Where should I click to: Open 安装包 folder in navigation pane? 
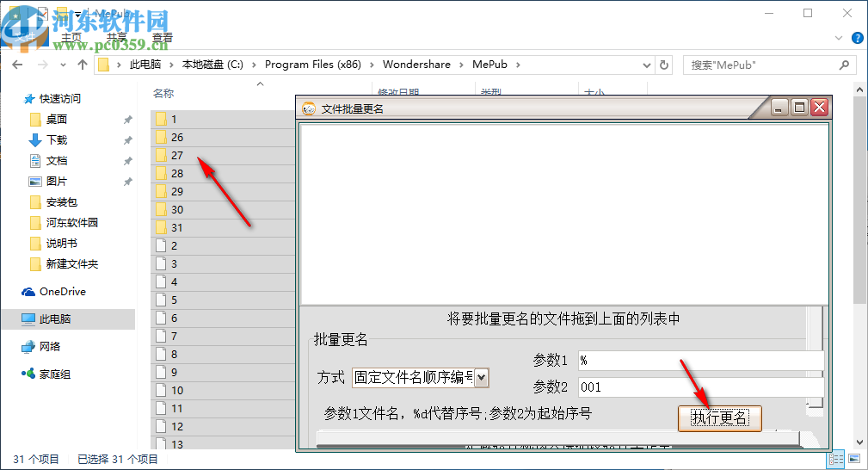click(x=61, y=201)
